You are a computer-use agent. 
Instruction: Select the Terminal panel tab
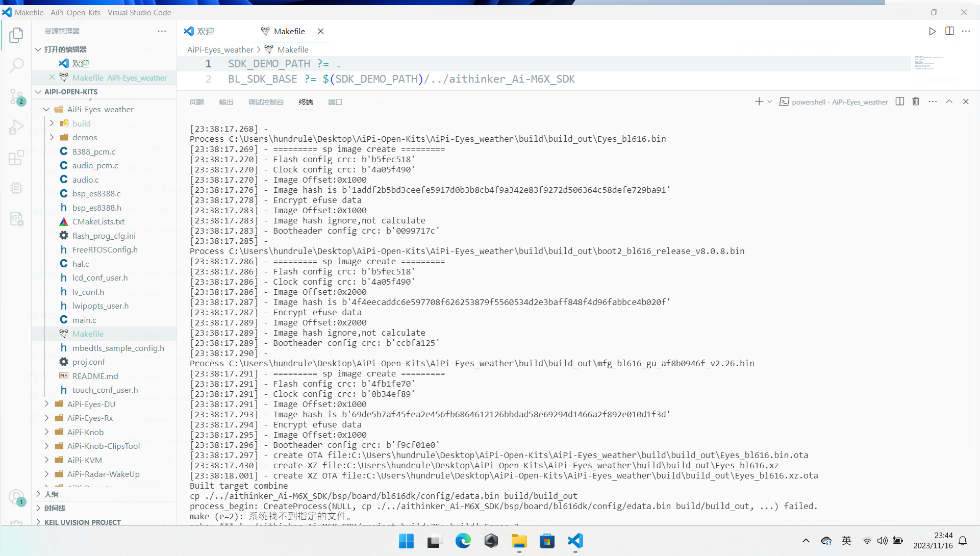pyautogui.click(x=306, y=102)
